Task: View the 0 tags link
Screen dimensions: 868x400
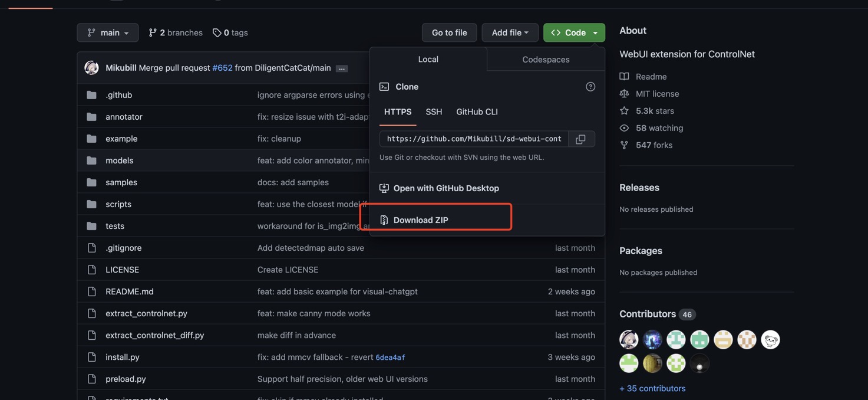Action: (x=230, y=32)
